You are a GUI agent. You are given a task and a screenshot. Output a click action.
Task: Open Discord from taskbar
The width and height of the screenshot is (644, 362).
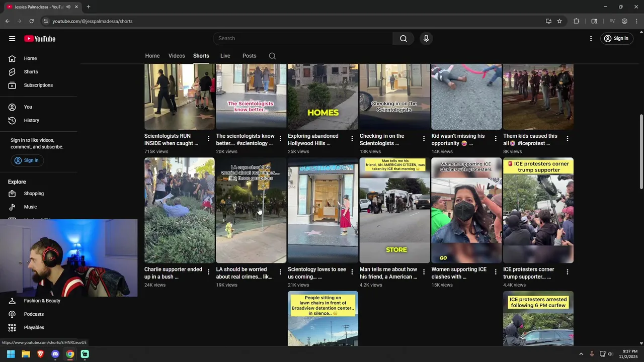click(55, 354)
